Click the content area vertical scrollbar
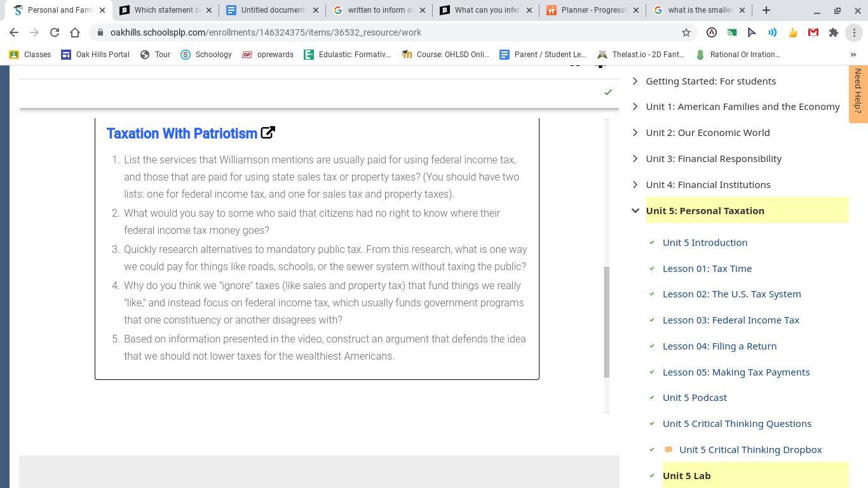This screenshot has width=868, height=488. 606,321
